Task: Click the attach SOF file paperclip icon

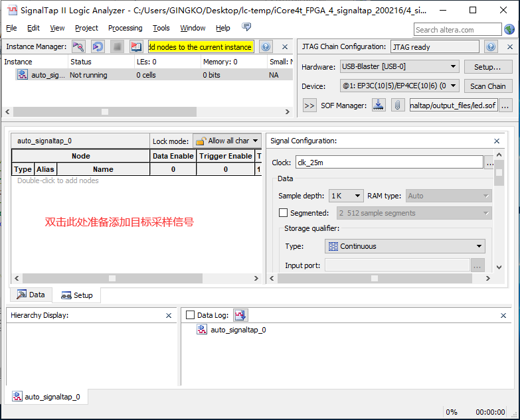Action: (397, 105)
